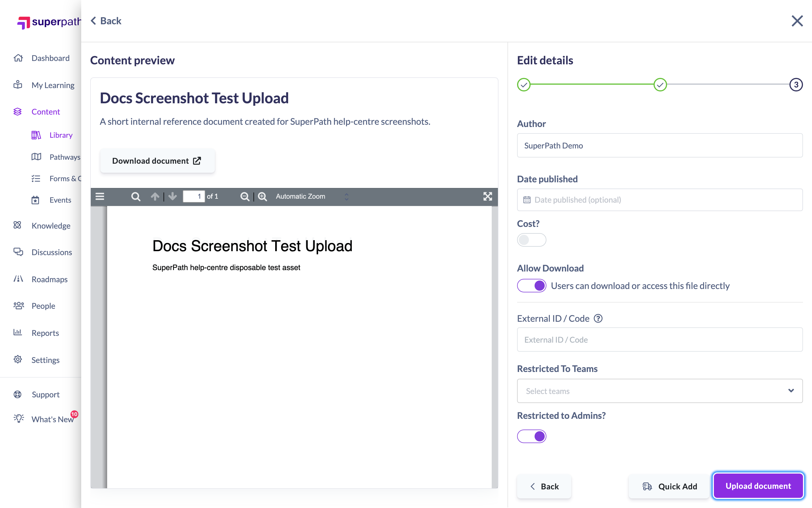
Task: Select Content in the sidebar
Action: click(37, 111)
